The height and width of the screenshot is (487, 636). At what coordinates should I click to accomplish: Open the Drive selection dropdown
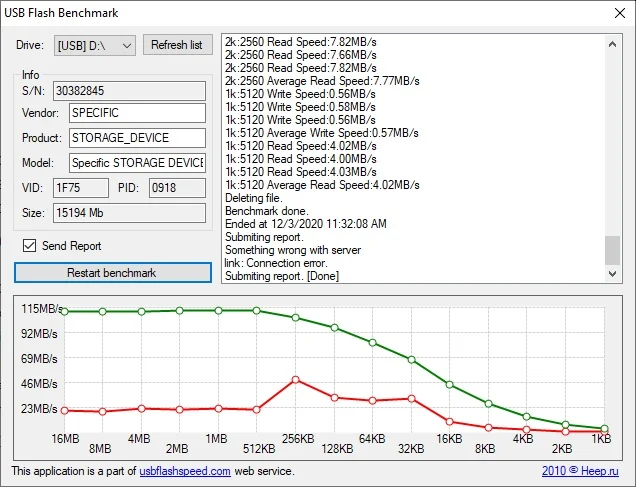pyautogui.click(x=95, y=45)
